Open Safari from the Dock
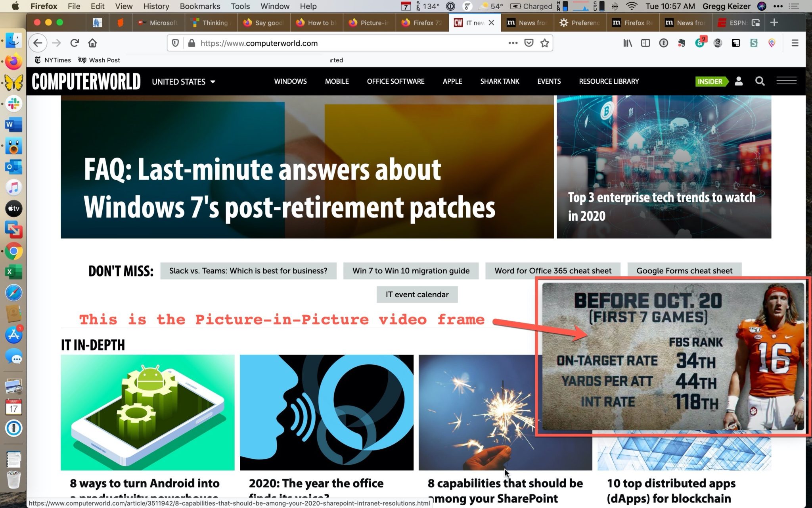 tap(13, 293)
